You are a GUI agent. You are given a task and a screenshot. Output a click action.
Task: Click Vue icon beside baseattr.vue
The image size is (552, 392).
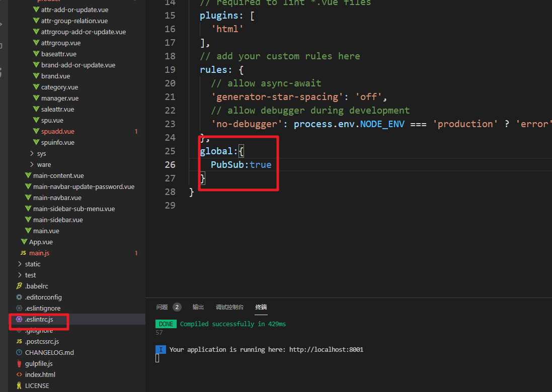click(x=36, y=54)
